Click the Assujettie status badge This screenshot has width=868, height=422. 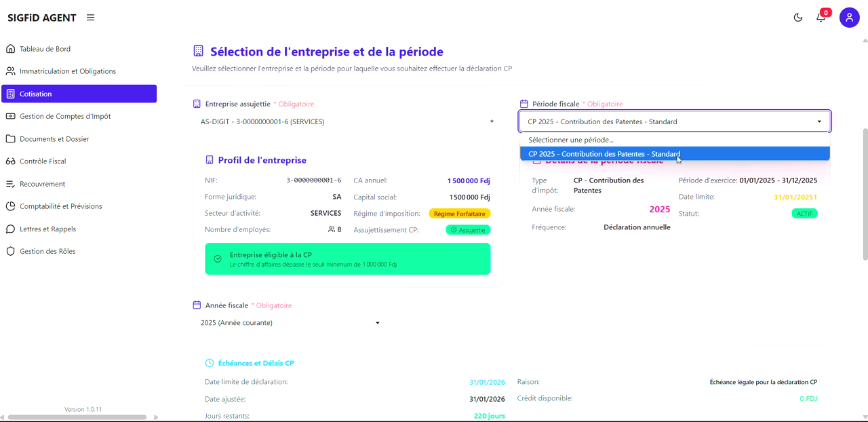click(x=468, y=229)
